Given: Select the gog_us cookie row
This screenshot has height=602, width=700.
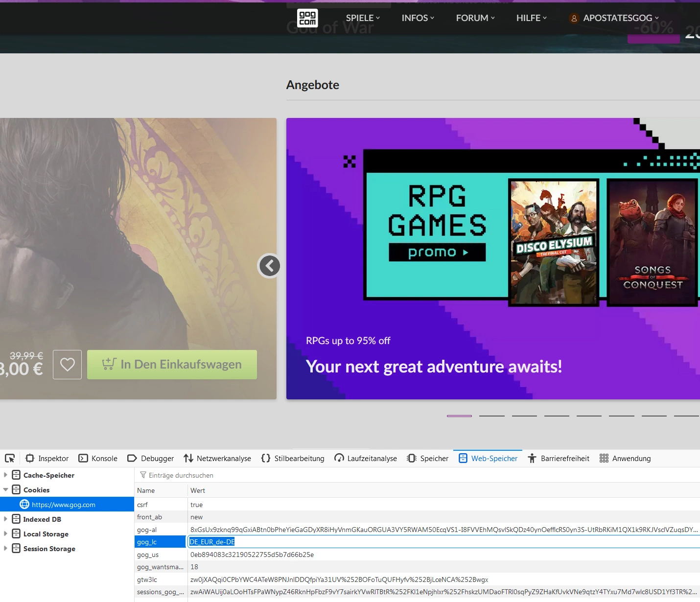Looking at the screenshot, I should click(x=417, y=555).
